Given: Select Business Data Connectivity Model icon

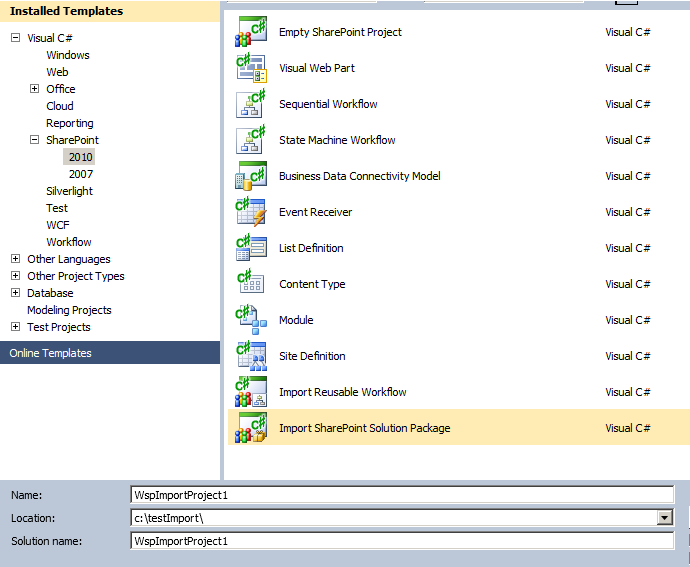Looking at the screenshot, I should click(250, 176).
